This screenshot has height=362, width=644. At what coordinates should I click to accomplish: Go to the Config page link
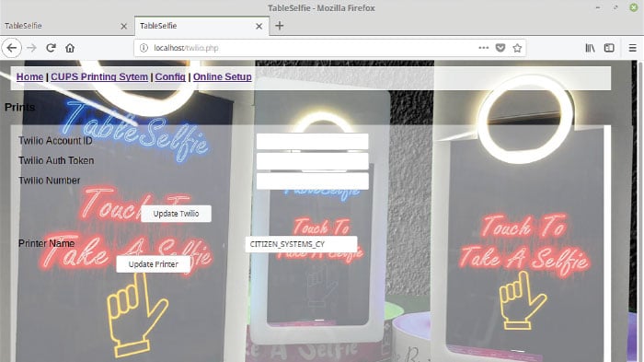click(170, 77)
